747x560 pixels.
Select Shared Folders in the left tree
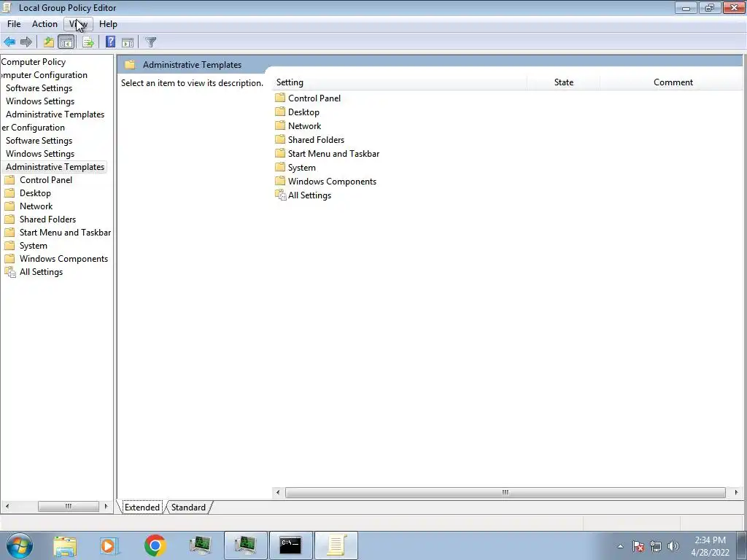point(47,219)
